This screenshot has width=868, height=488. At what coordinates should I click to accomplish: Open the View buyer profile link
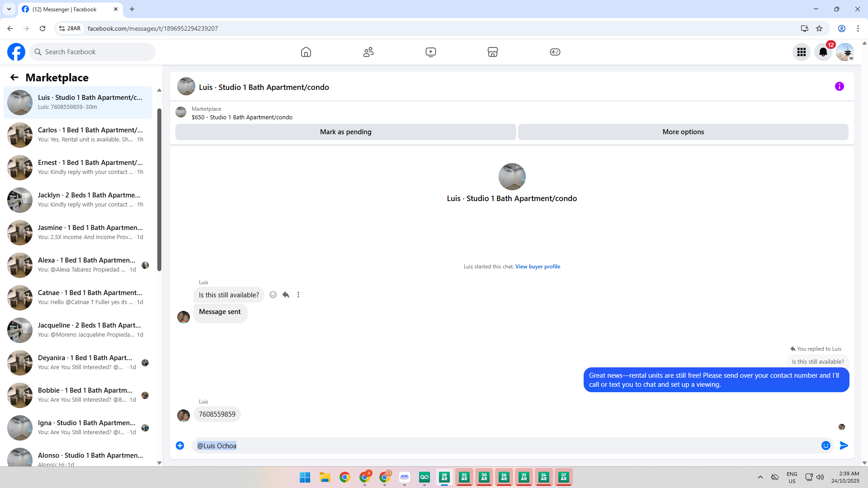(x=538, y=267)
